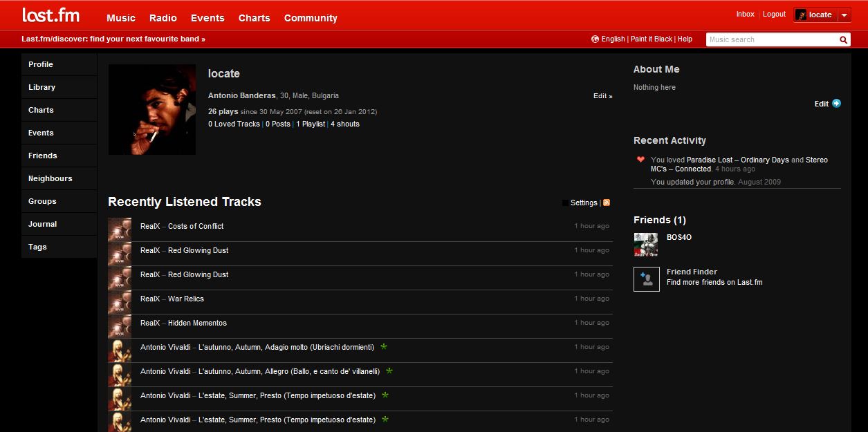868x432 pixels.
Task: Click the heart icon in Recent Activity
Action: pos(640,160)
